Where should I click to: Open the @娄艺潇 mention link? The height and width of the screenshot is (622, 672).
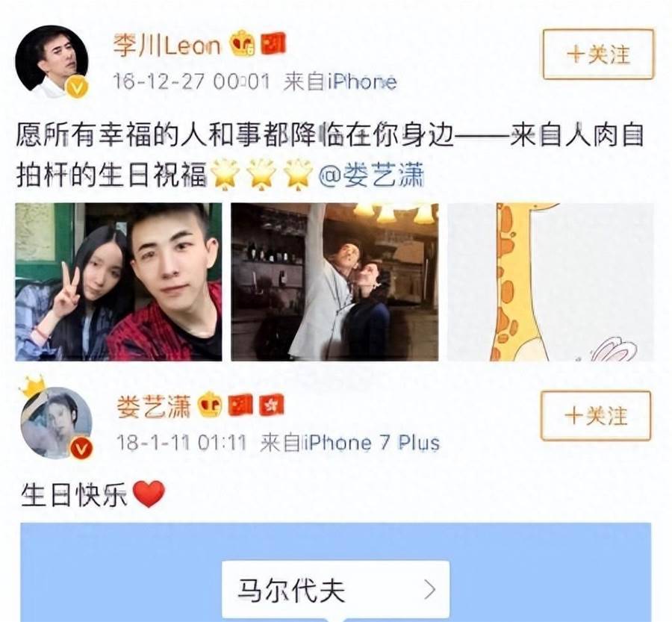[x=372, y=175]
